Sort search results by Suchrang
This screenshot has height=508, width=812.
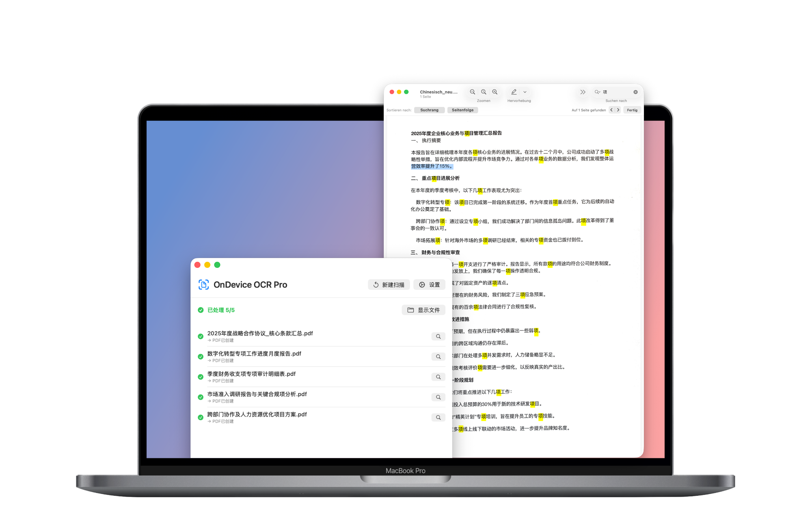(429, 110)
